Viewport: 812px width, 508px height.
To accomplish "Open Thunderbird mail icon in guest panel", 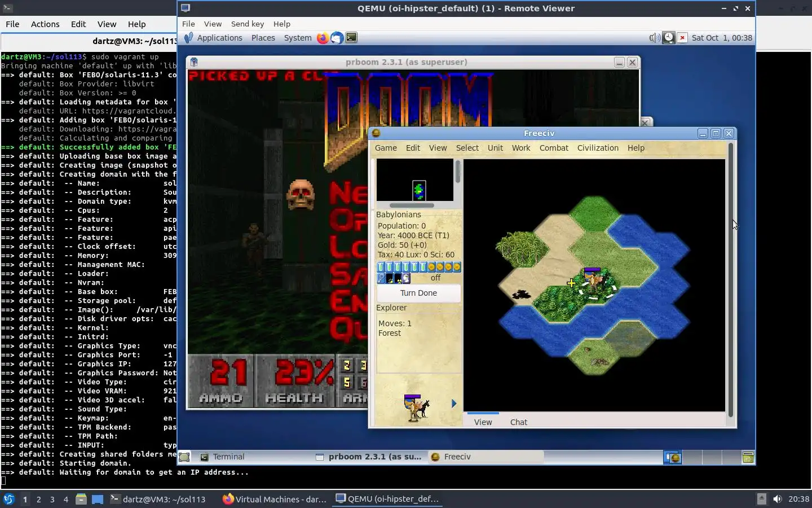I will (337, 38).
